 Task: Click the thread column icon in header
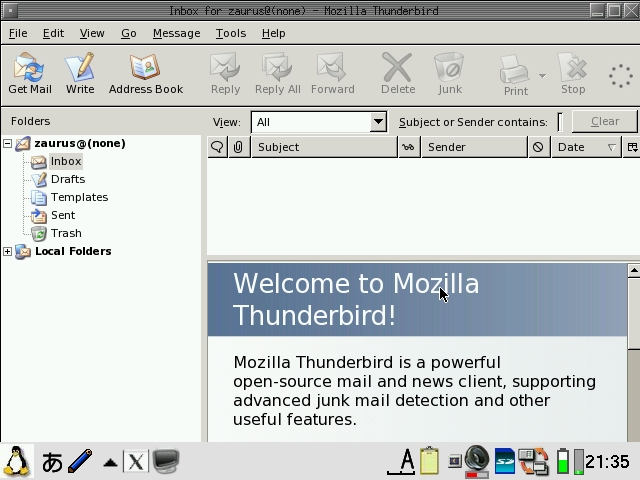[217, 147]
